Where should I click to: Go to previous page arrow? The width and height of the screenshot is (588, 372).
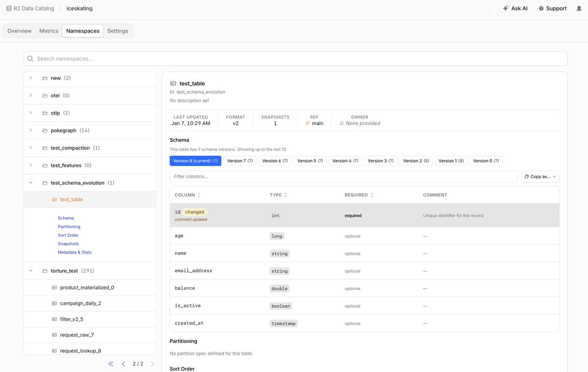tap(123, 364)
